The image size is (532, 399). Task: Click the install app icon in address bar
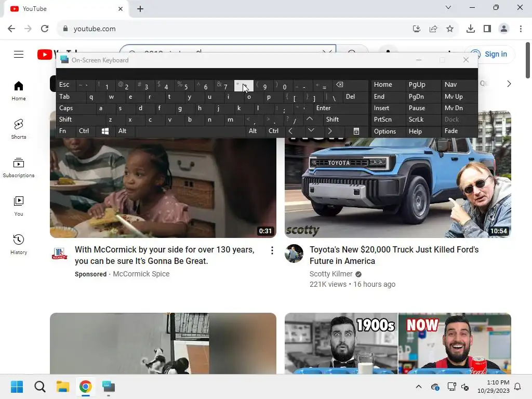[x=417, y=29]
